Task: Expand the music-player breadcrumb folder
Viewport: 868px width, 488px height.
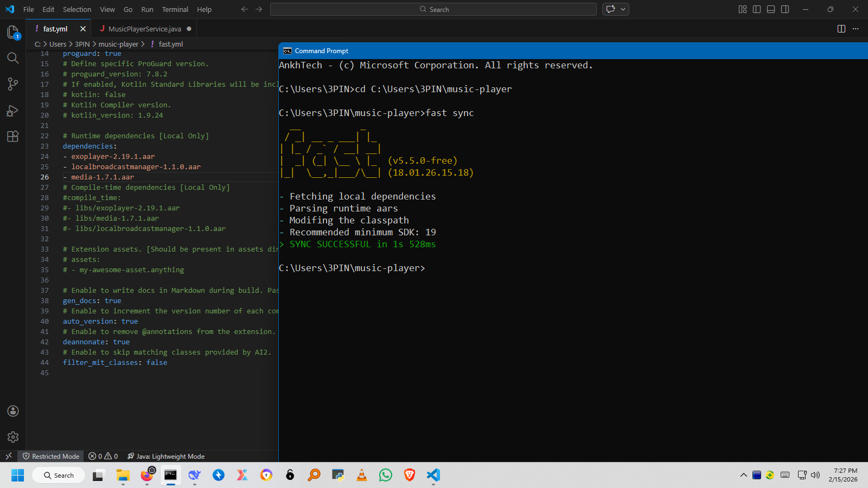Action: [118, 44]
